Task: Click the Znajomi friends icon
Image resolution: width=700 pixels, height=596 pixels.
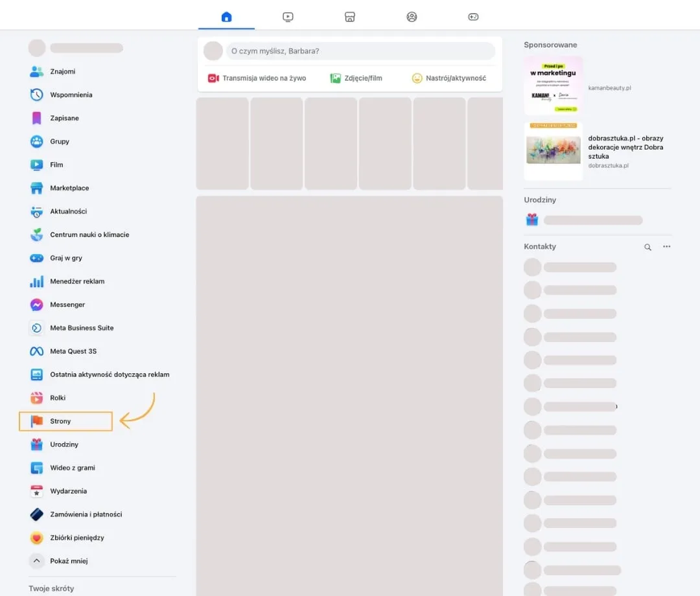Action: tap(36, 71)
